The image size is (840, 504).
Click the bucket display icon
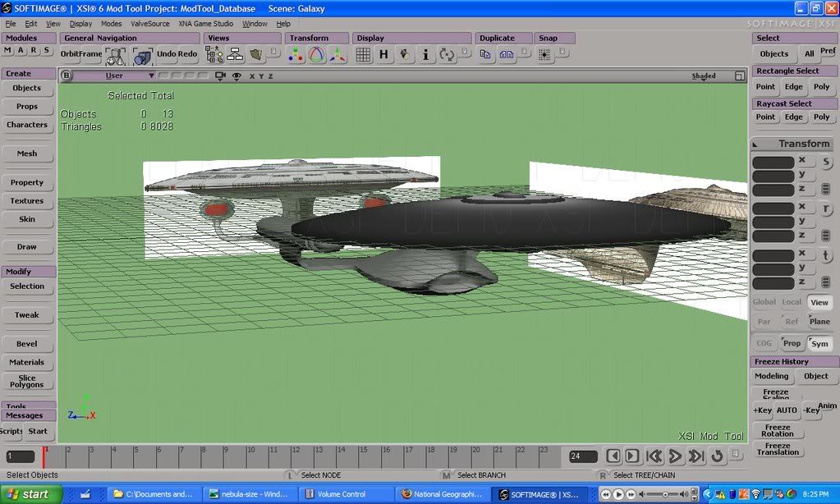(405, 55)
